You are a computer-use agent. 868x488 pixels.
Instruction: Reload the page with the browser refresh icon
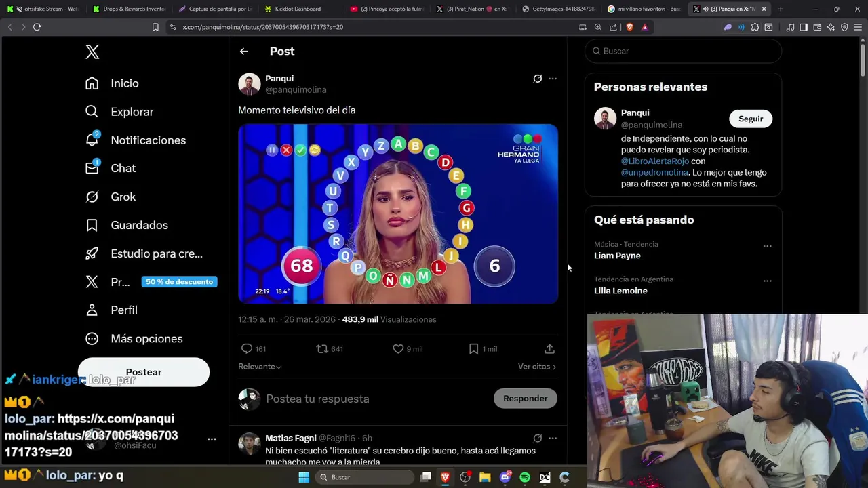coord(37,27)
